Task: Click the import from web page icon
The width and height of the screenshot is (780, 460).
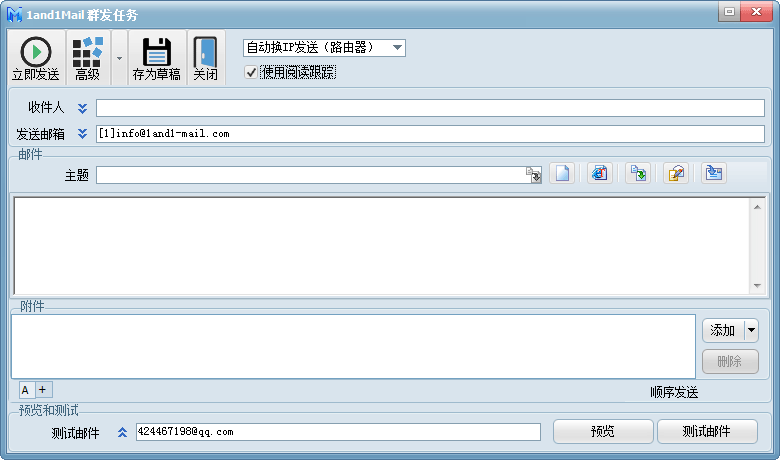Action: tap(600, 174)
